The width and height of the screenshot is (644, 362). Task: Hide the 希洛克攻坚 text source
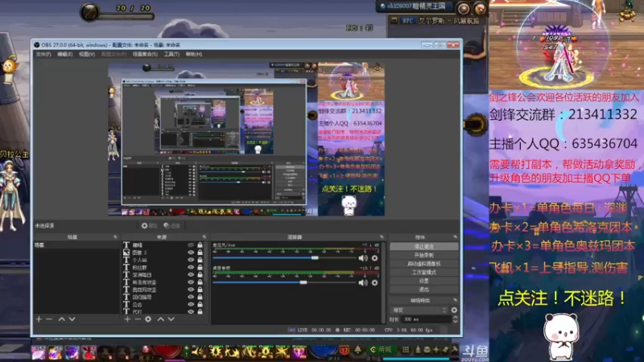tap(191, 282)
